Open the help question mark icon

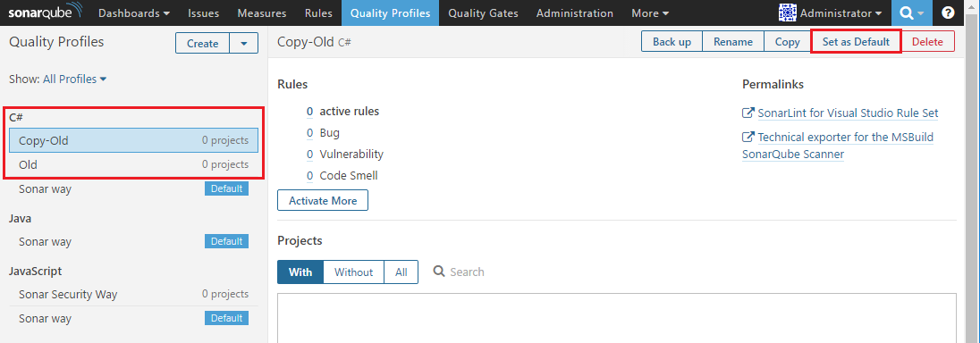click(948, 13)
